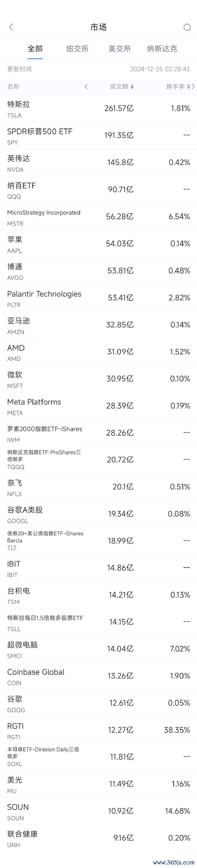The height and width of the screenshot is (868, 197).
Task: Open the 苹果 AAPL row
Action: point(98,244)
